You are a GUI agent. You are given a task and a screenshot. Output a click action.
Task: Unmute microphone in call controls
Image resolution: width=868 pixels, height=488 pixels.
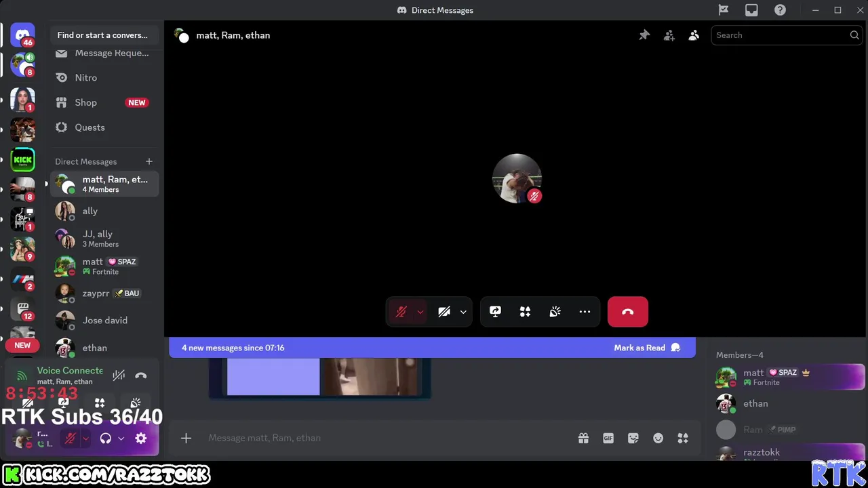point(401,312)
